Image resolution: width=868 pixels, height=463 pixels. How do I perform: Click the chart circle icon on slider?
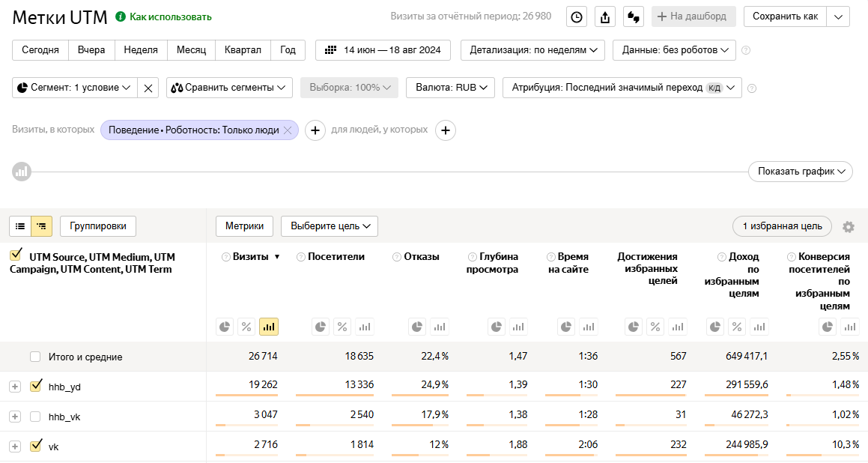click(x=22, y=172)
